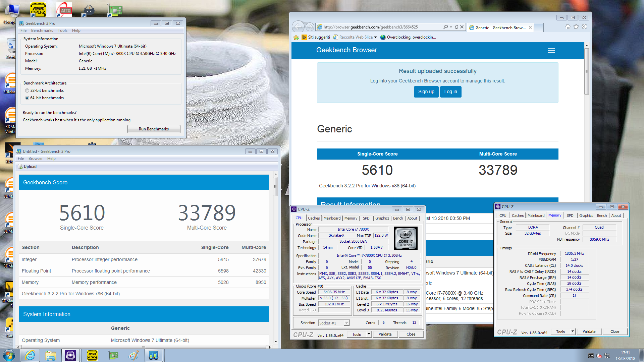Click the search magnifier in address bar
Image resolution: width=644 pixels, height=362 pixels.
coord(445,27)
